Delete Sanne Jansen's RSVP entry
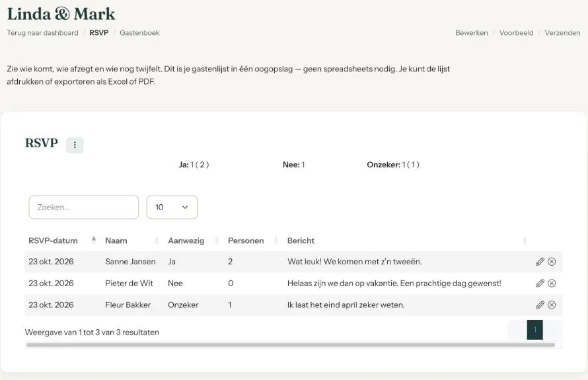The height and width of the screenshot is (380, 588). [x=552, y=262]
